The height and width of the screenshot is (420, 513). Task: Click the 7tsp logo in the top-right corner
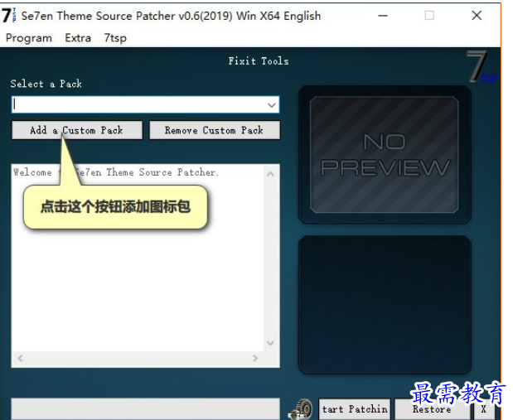tap(482, 67)
